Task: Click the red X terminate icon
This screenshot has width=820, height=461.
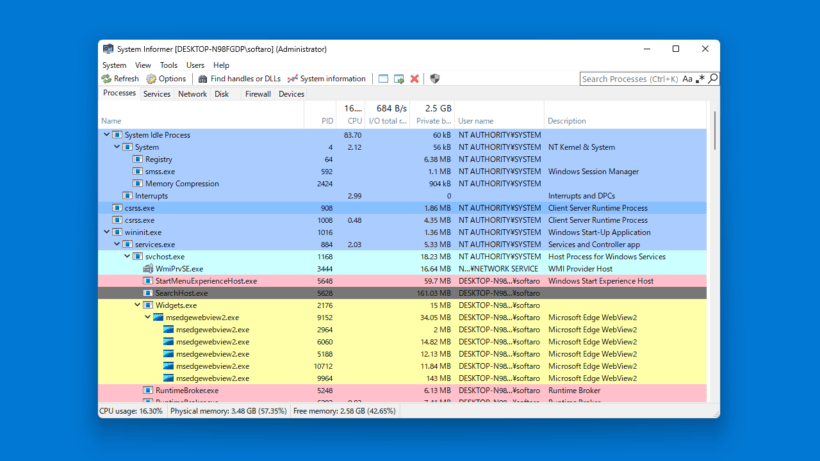Action: (x=415, y=78)
